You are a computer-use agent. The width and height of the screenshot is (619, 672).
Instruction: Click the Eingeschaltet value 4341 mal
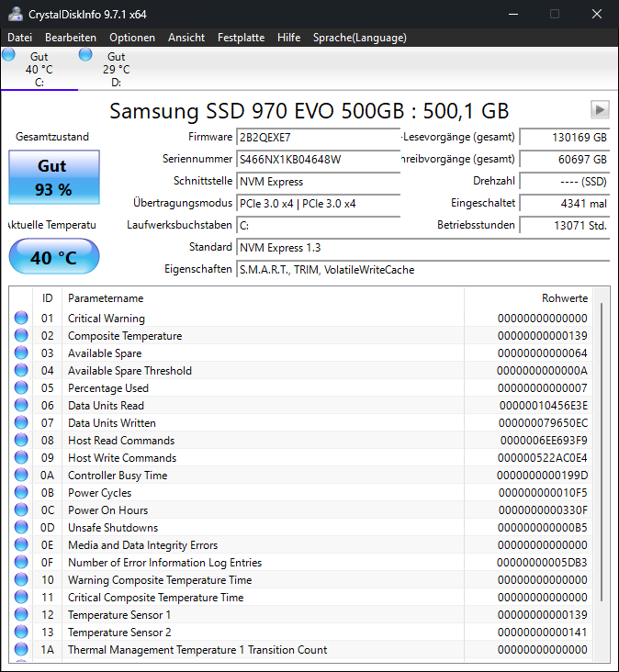pos(565,204)
